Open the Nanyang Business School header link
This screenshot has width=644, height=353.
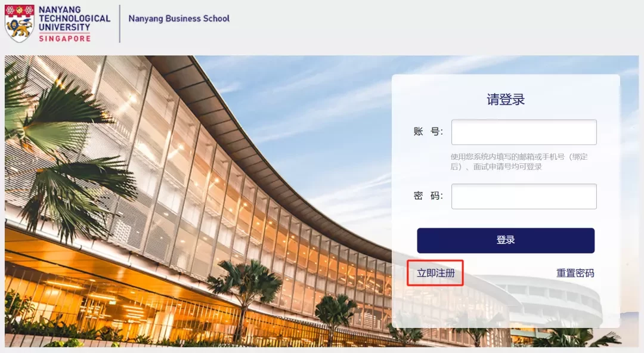pos(179,18)
